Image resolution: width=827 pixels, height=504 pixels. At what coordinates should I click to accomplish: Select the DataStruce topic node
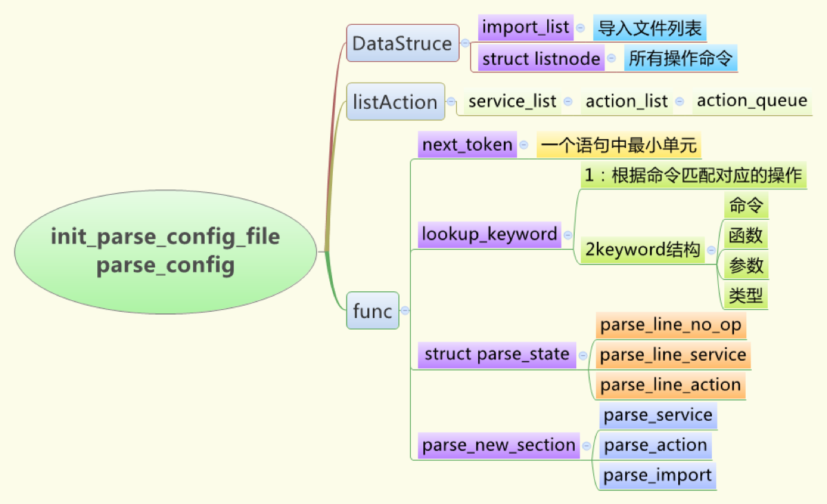pos(402,43)
